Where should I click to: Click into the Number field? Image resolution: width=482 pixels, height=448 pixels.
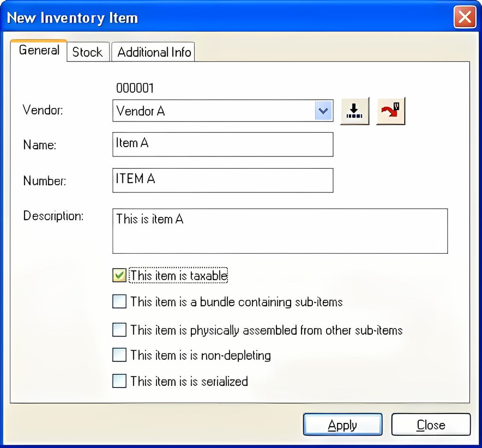tap(223, 181)
